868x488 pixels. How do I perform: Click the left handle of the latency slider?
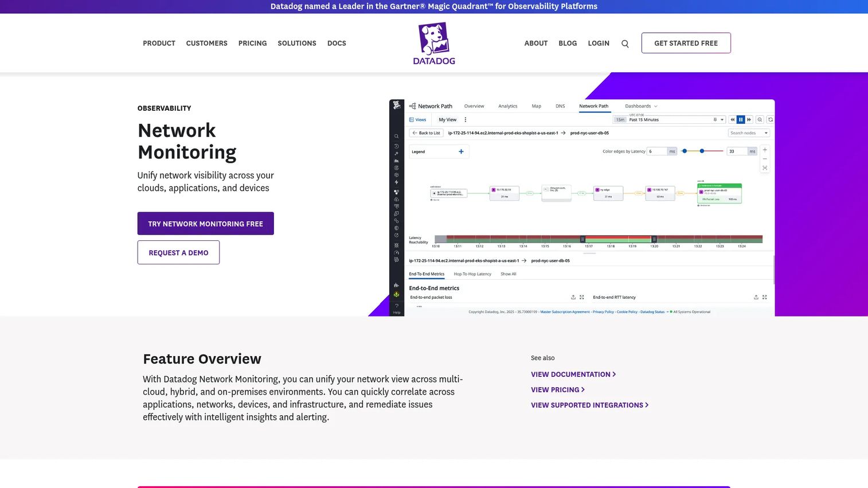[685, 151]
